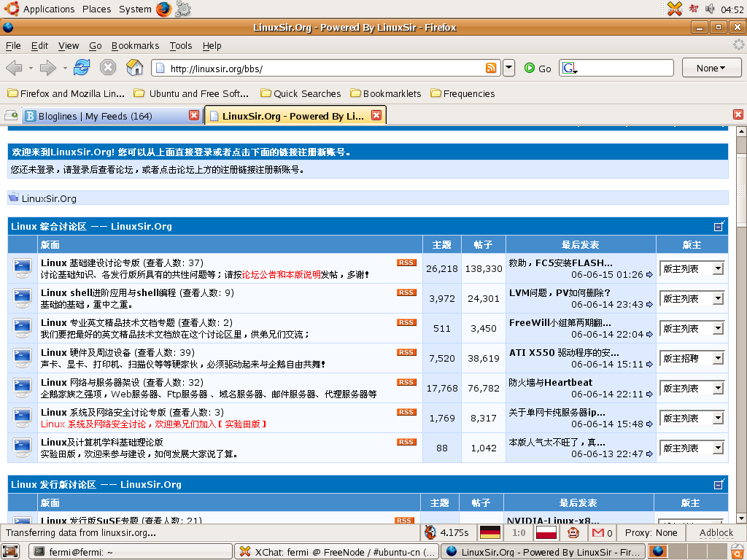Click the RSS icon for 网络与服务器架设 row
747x560 pixels.
[x=406, y=382]
